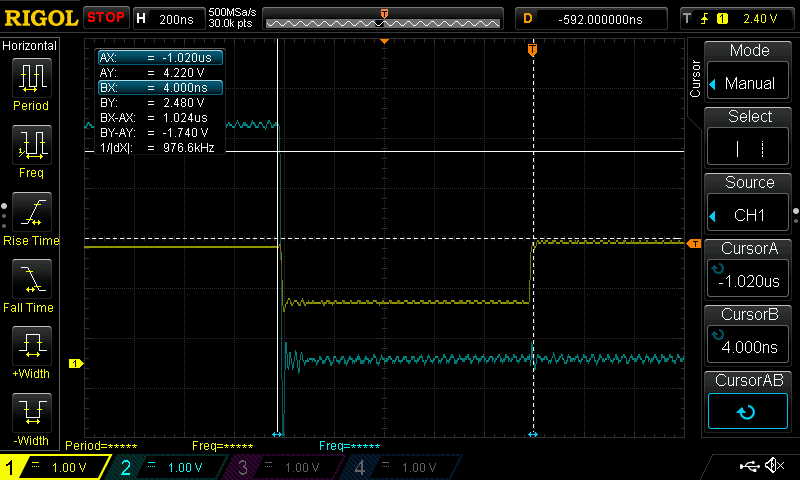800x480 pixels.
Task: Click the waveform memory overview bar
Action: [382, 18]
